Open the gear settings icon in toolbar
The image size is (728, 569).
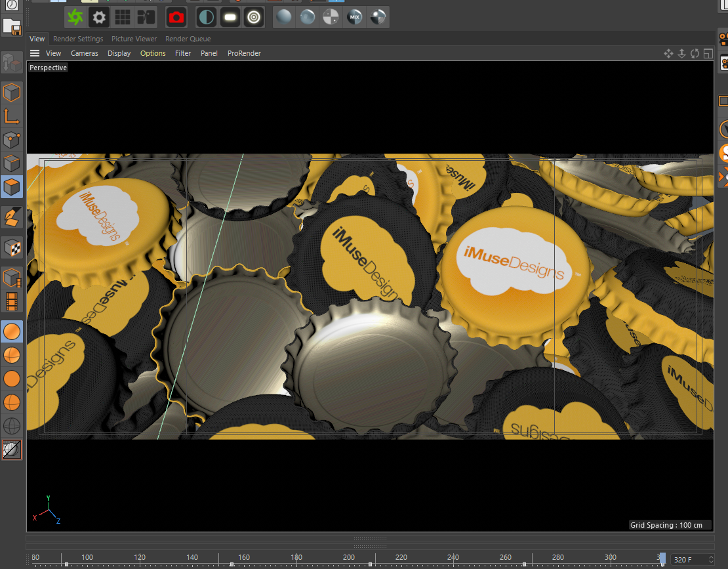pyautogui.click(x=99, y=18)
